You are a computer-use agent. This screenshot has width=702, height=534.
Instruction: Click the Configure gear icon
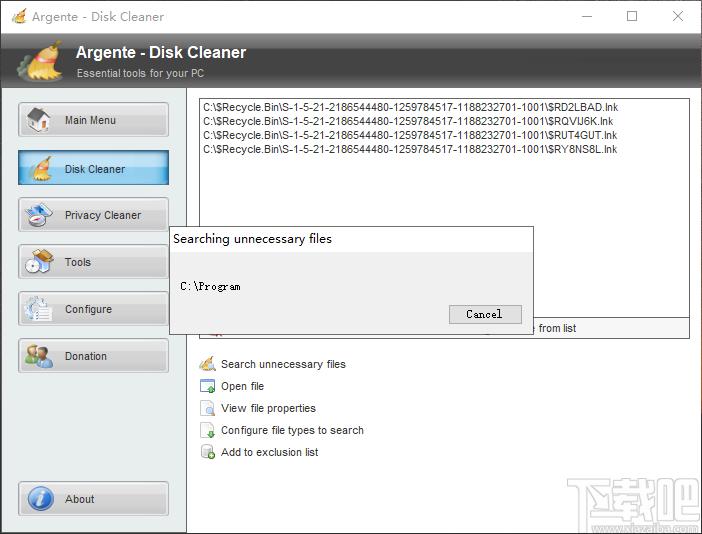pos(39,309)
